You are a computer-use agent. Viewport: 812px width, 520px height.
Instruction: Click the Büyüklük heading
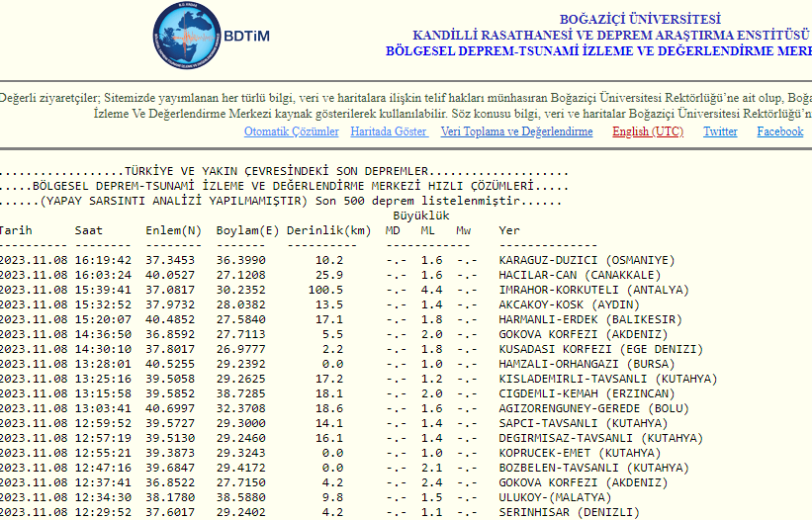421,216
